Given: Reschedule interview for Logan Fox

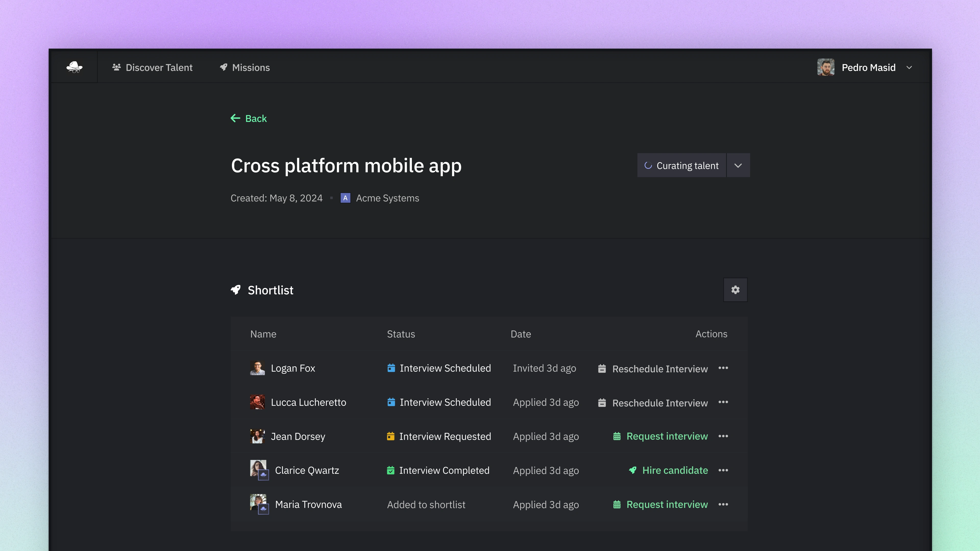Looking at the screenshot, I should coord(653,369).
